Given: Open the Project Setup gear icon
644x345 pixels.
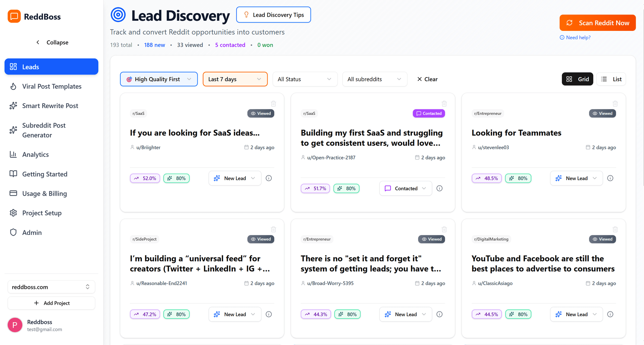Looking at the screenshot, I should 13,213.
